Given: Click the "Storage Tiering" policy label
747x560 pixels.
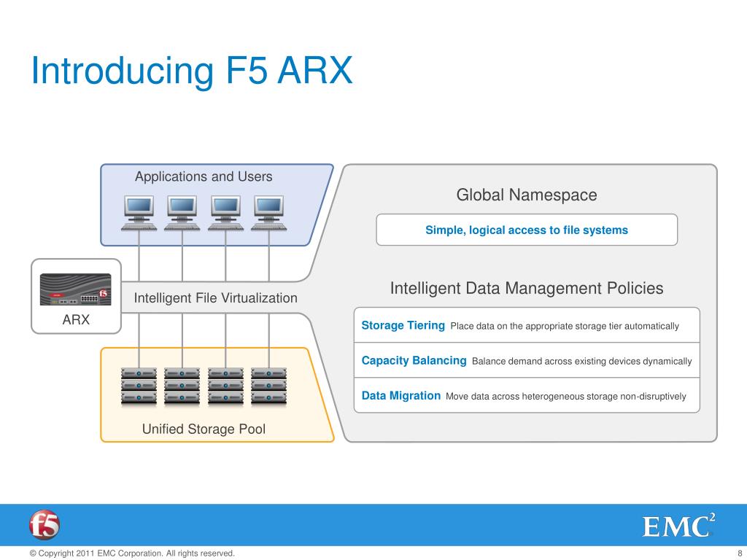Looking at the screenshot, I should click(403, 326).
